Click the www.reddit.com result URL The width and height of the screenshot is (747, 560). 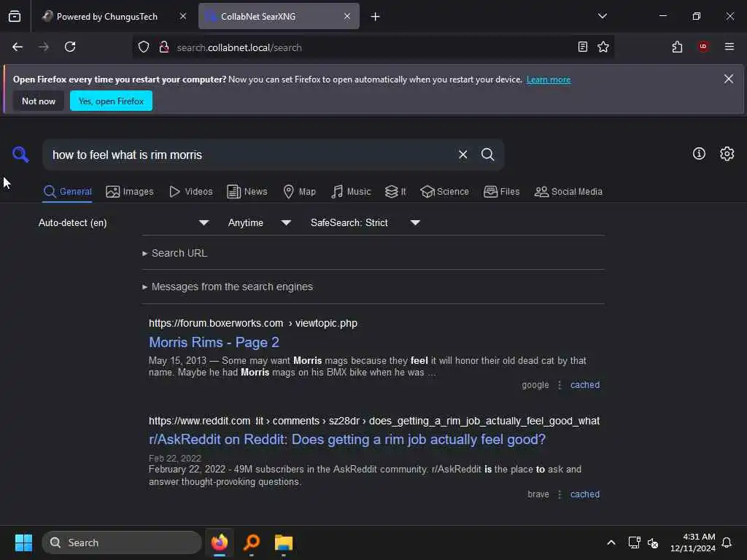click(x=374, y=421)
